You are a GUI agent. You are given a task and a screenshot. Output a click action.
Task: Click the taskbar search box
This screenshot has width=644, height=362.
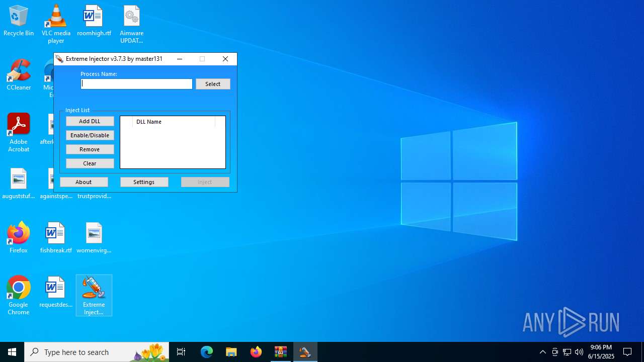(97, 352)
